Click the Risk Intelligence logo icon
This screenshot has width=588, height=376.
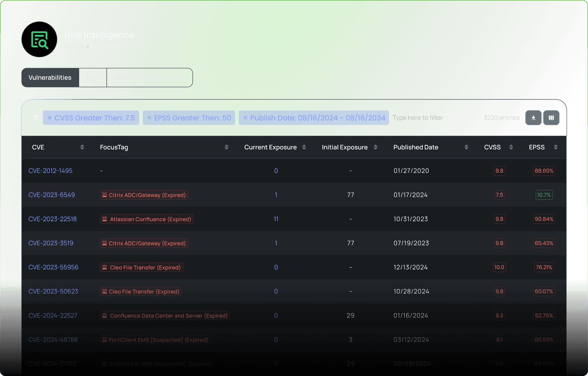[39, 40]
